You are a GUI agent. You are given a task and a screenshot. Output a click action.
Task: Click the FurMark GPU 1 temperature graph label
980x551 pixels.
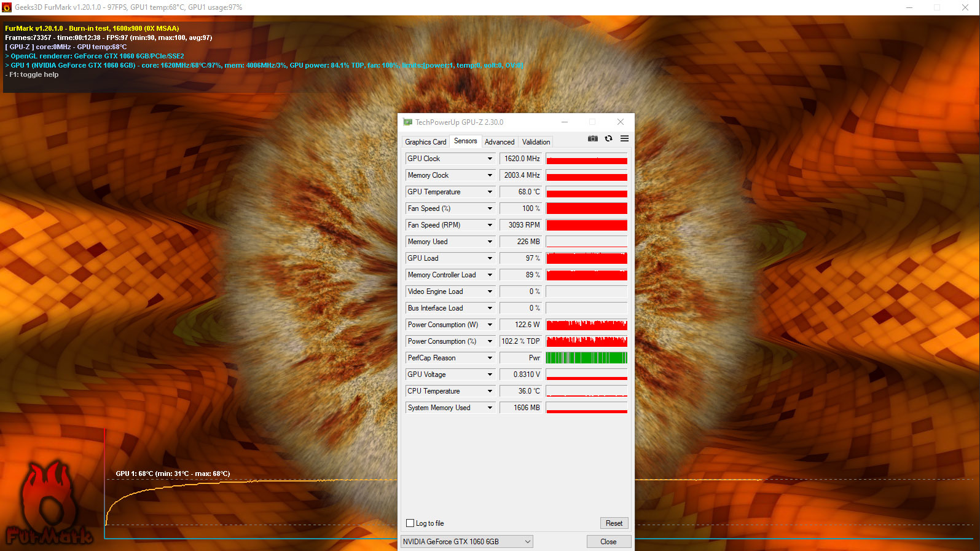tap(173, 474)
